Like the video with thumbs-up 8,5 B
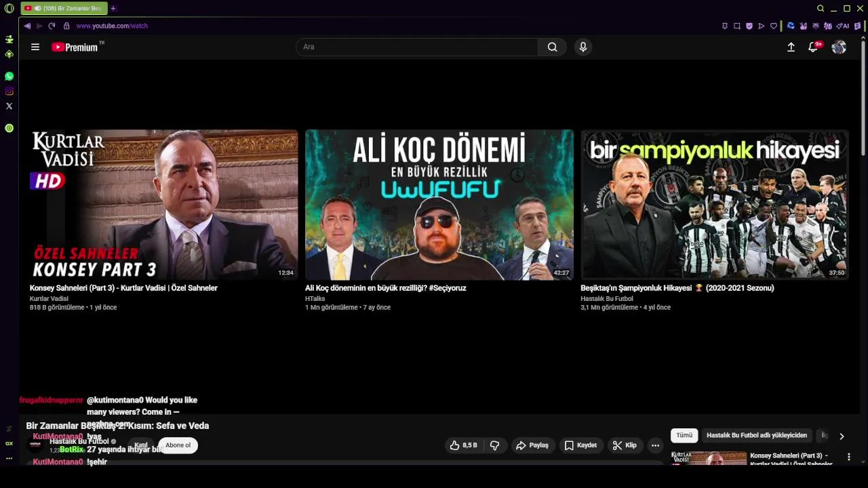The width and height of the screenshot is (868, 488). [463, 445]
